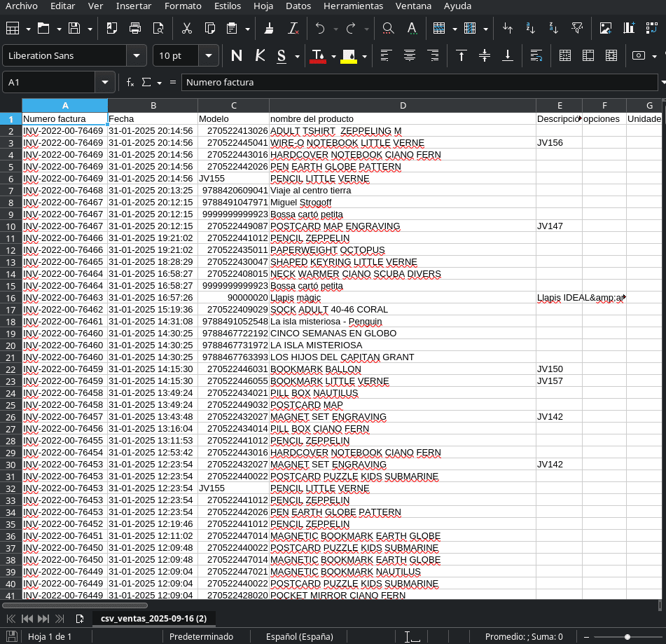The height and width of the screenshot is (644, 666).
Task: Select the Clone Formatting paintbrush
Action: [x=268, y=29]
